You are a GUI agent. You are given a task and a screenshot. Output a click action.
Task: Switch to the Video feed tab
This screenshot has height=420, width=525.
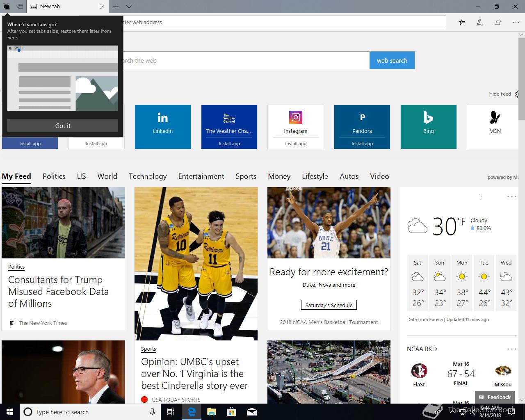pyautogui.click(x=379, y=176)
